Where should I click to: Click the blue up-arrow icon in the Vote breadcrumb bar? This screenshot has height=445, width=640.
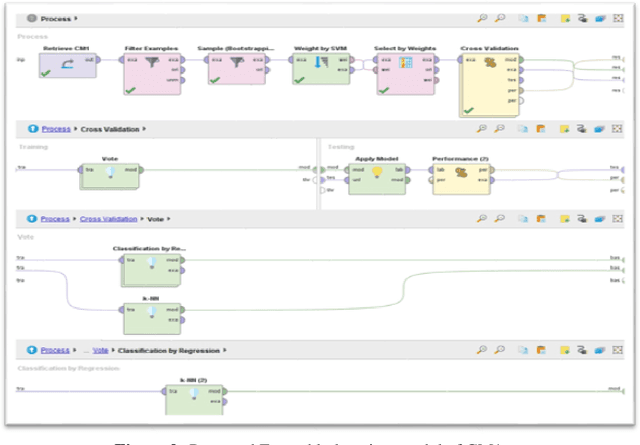click(32, 218)
